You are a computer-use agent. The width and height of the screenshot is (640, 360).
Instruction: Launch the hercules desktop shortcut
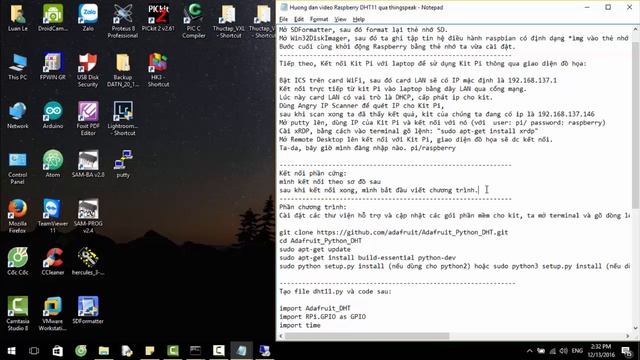(x=88, y=262)
